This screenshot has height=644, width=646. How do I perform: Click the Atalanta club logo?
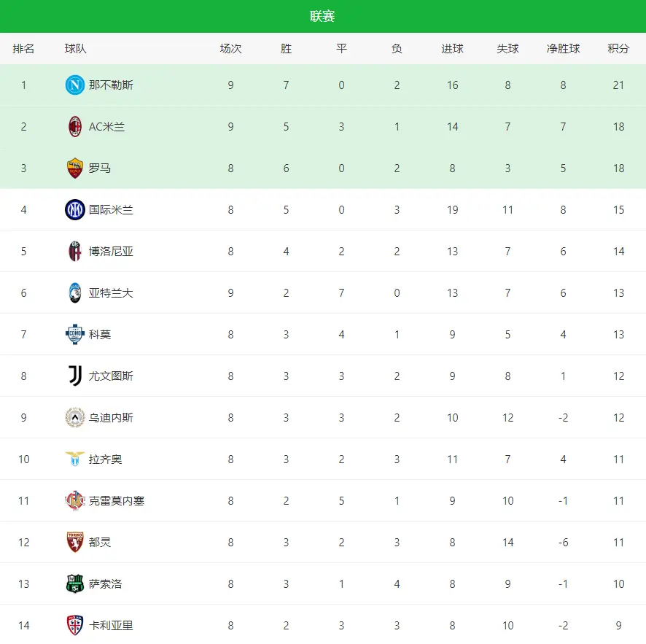(75, 293)
